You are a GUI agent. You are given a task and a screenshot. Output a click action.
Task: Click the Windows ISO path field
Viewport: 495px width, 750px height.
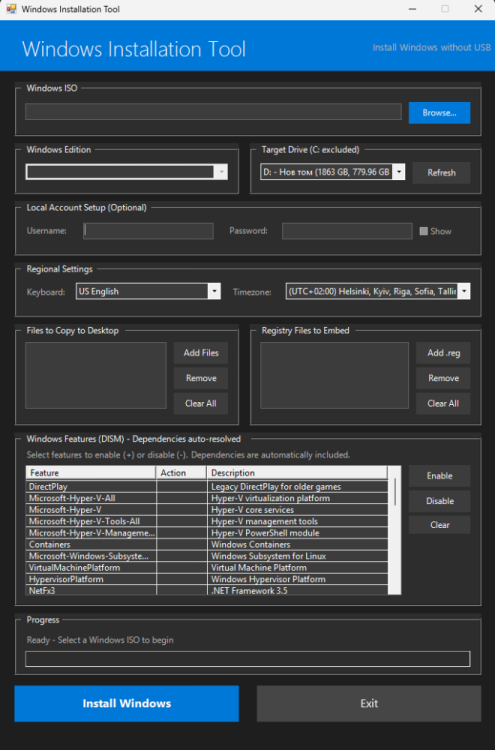(213, 112)
